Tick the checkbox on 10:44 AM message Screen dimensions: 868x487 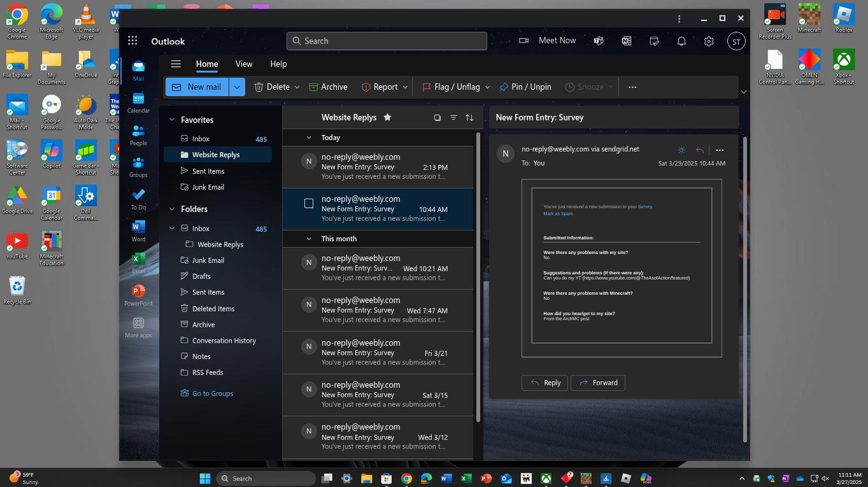coord(309,204)
